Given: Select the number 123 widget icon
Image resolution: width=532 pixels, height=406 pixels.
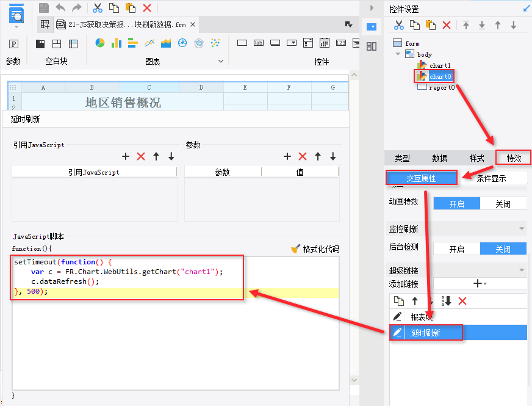Looking at the screenshot, I should 341,43.
